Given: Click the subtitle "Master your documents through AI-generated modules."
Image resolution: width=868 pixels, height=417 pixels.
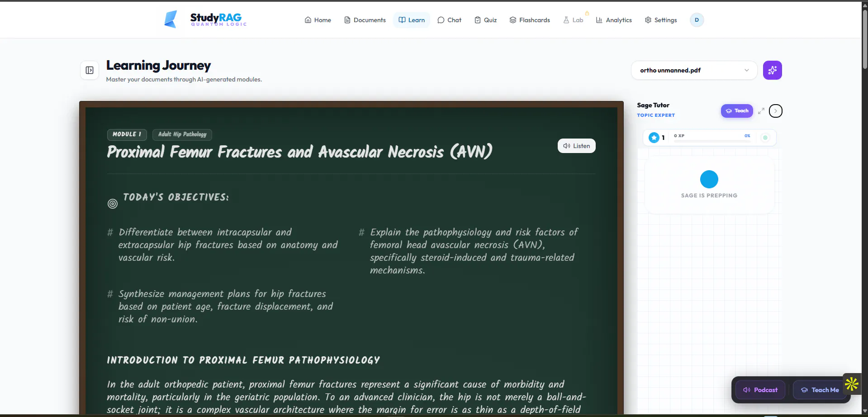Looking at the screenshot, I should [x=184, y=80].
